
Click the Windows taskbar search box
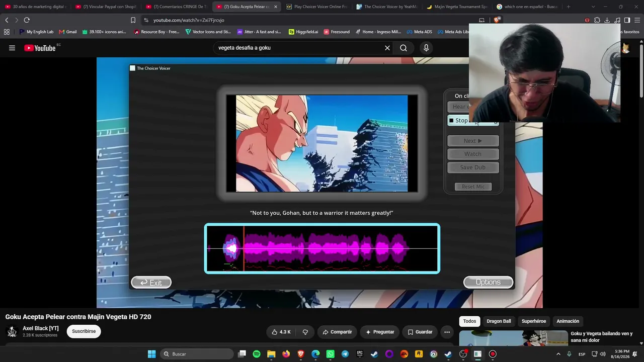[x=197, y=354]
